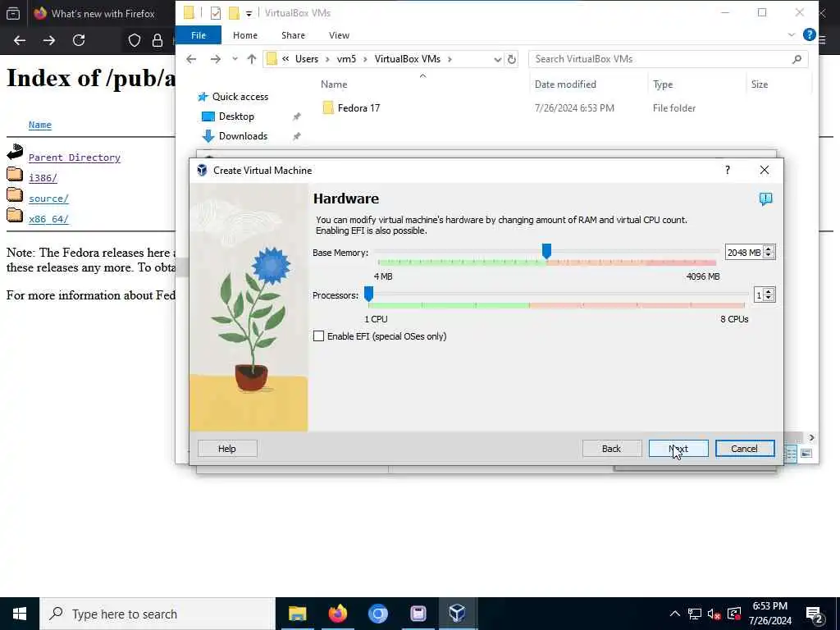
Task: Open Desktop in Explorer sidebar
Action: 236,116
